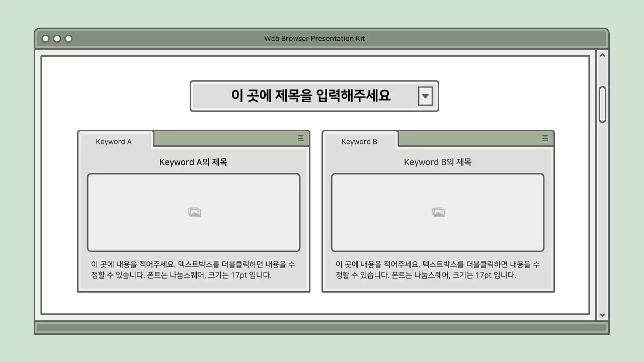
Task: Open the hamburger menu on Keyword A card
Action: tap(300, 138)
